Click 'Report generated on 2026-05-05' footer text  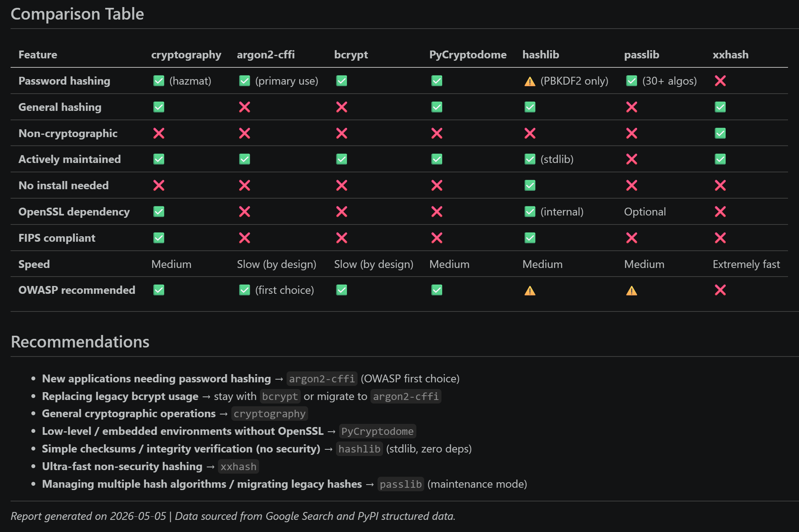[x=88, y=516]
